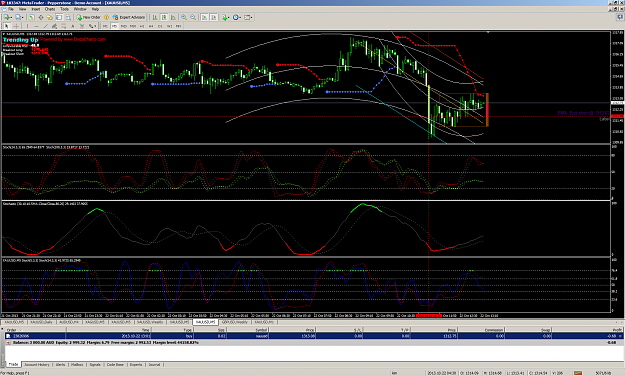Image resolution: width=625 pixels, height=376 pixels.
Task: Switch timeframe to H4
Action: point(151,26)
